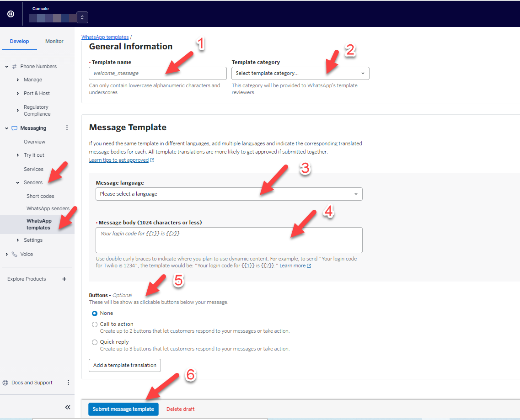
Task: Focus the Message body text area
Action: pyautogui.click(x=229, y=240)
